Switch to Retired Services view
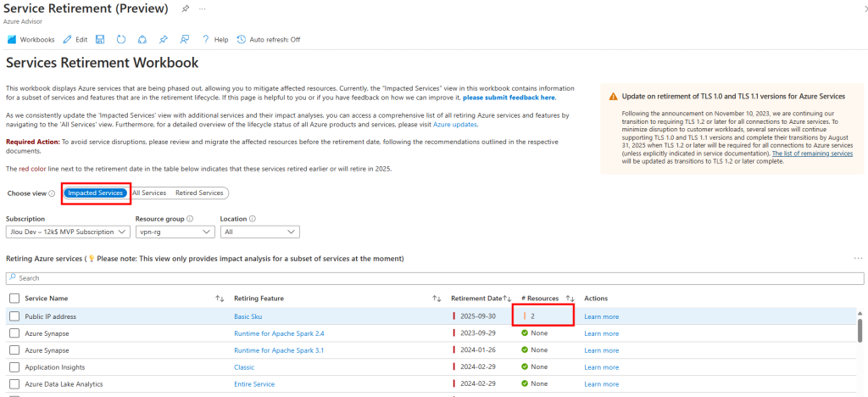The width and height of the screenshot is (868, 397). 199,193
